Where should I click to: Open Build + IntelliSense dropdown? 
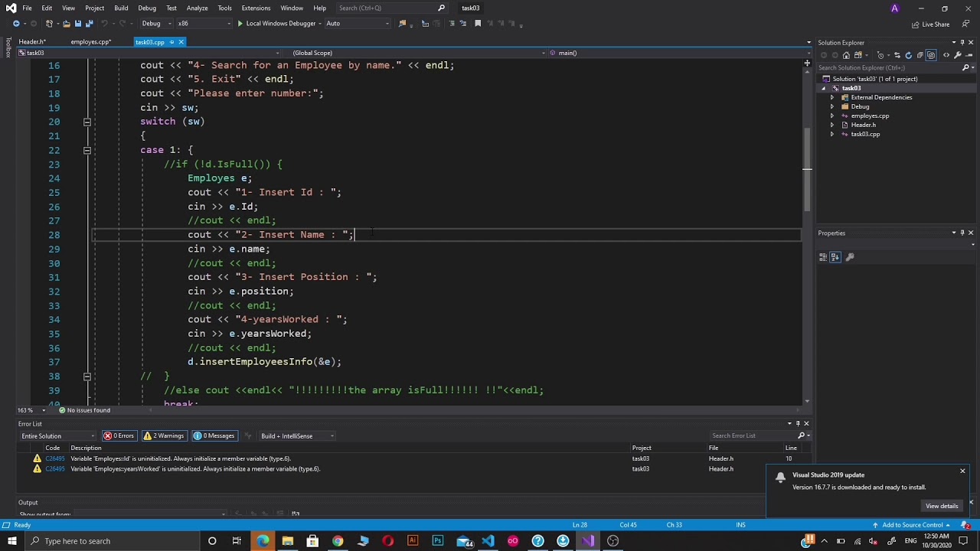point(298,436)
